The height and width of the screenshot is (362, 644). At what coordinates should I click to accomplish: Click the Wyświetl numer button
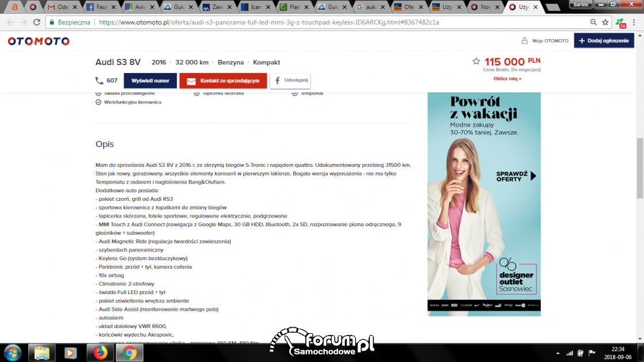point(150,81)
